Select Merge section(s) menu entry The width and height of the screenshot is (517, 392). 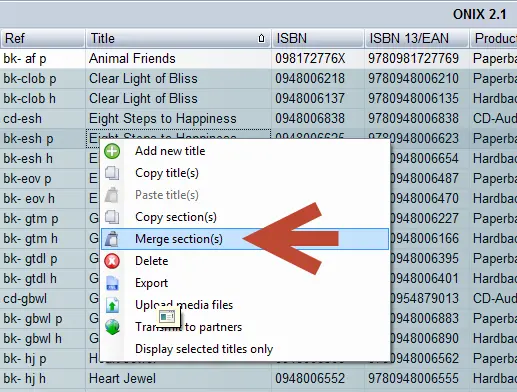pos(245,239)
